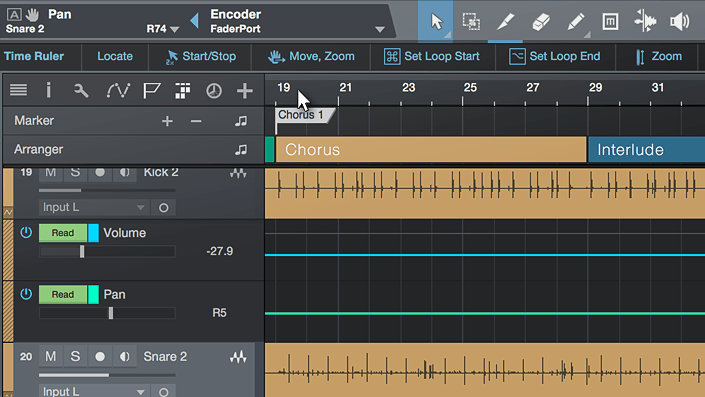Select the Range tool
705x397 pixels.
pos(471,22)
